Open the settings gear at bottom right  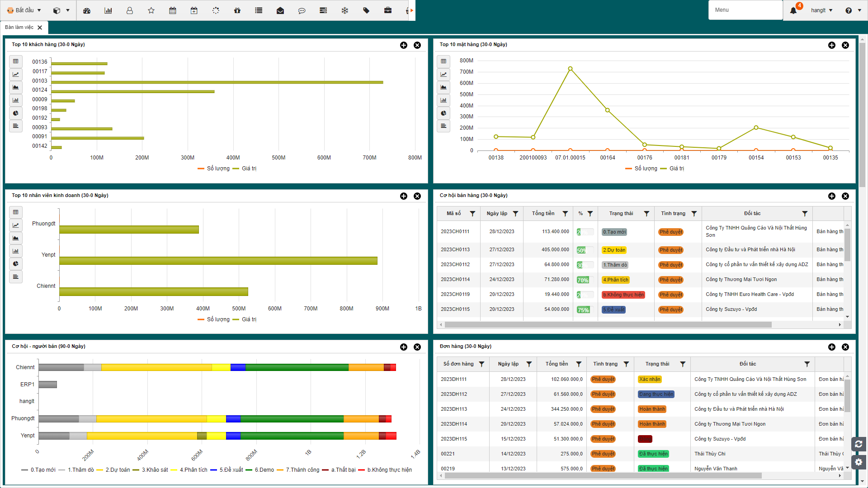point(859,462)
